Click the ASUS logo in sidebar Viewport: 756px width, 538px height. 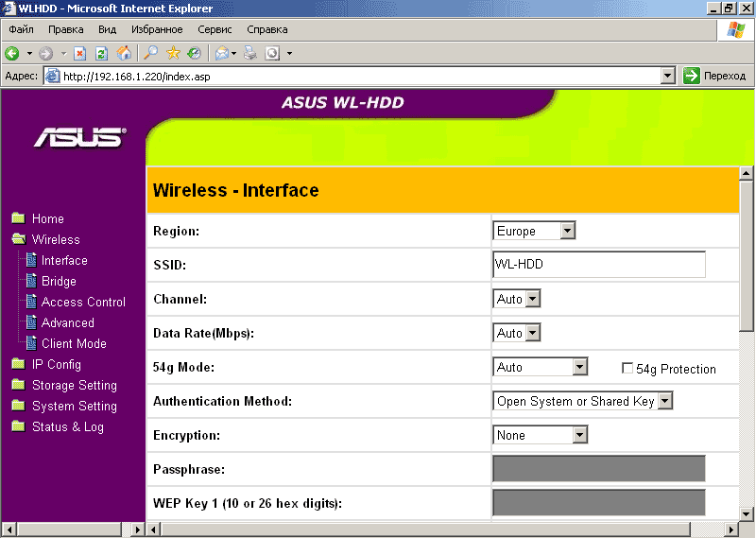[80, 137]
